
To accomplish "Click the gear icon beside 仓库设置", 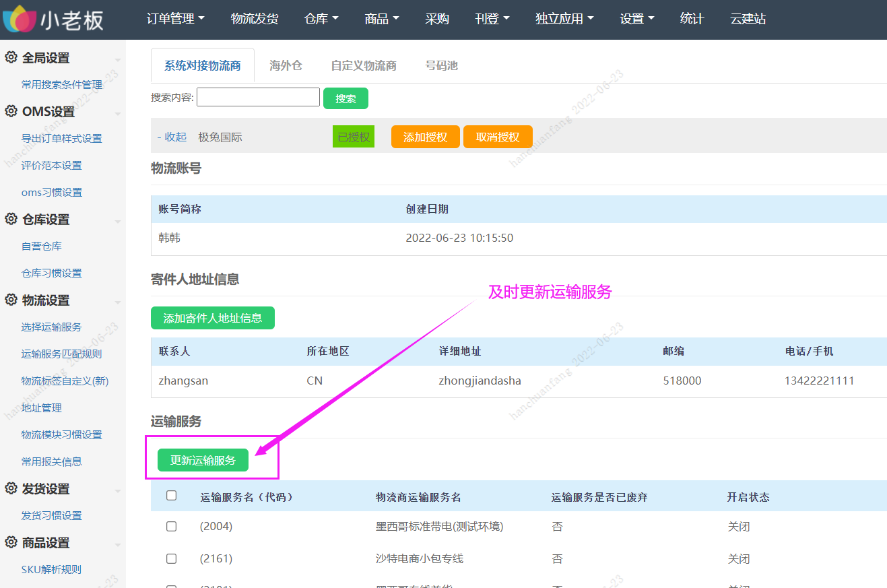I will [11, 220].
